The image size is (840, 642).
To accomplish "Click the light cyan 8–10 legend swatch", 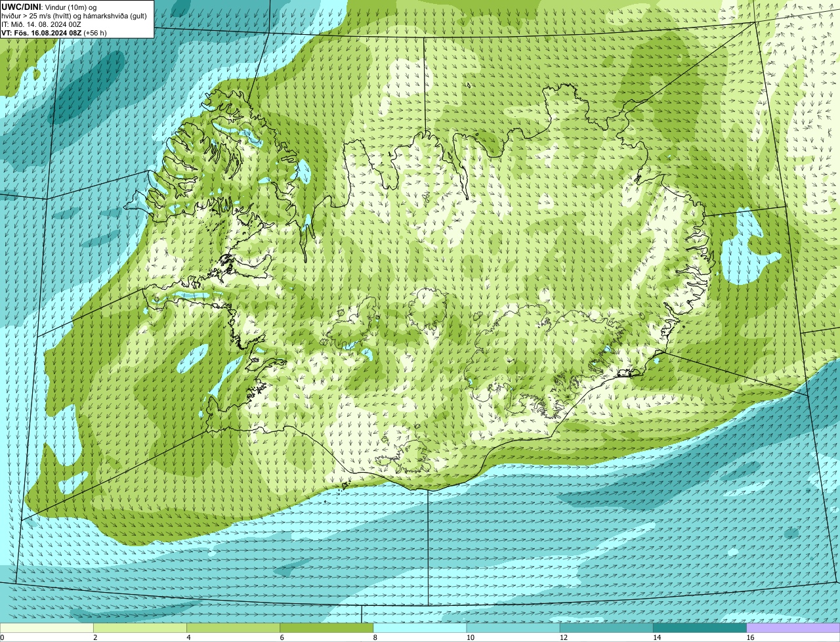I will point(420,628).
